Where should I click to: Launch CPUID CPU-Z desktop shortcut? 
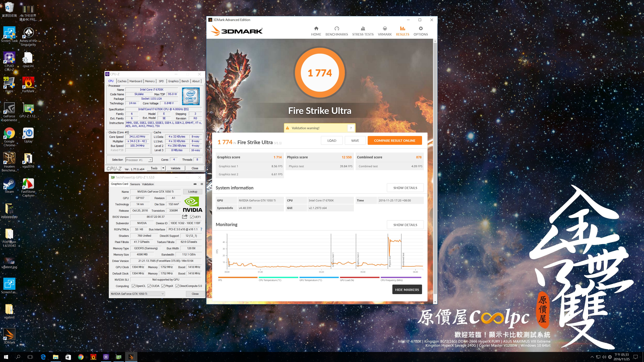click(9, 62)
